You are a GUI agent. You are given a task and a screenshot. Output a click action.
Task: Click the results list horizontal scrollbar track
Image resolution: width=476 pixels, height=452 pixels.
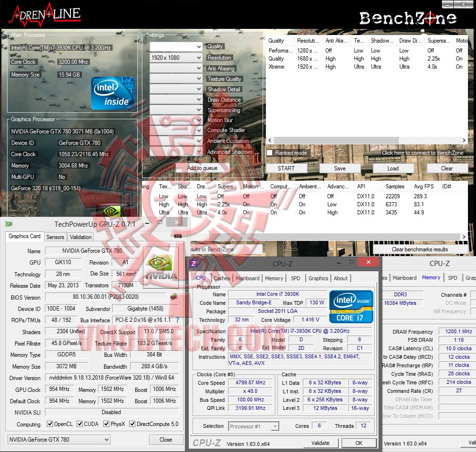click(325, 237)
